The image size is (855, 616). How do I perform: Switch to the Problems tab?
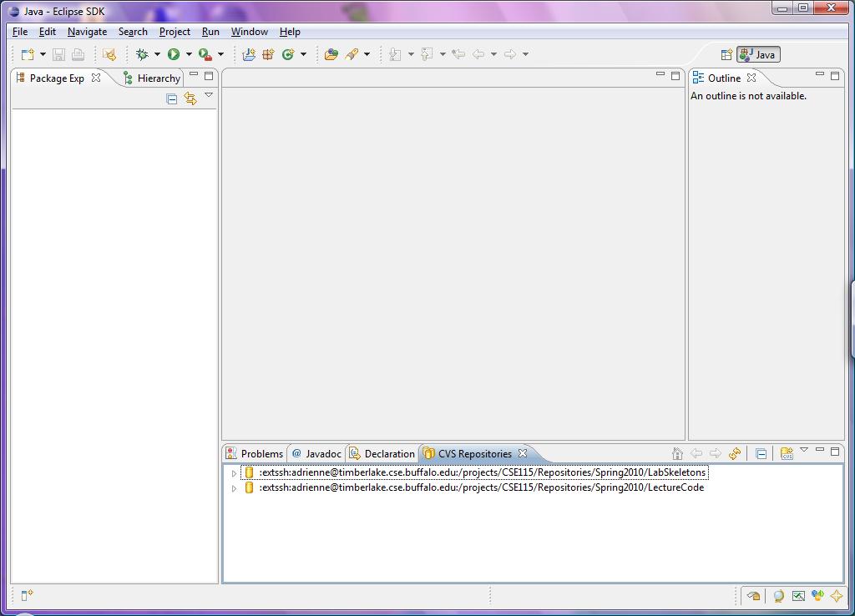click(255, 453)
